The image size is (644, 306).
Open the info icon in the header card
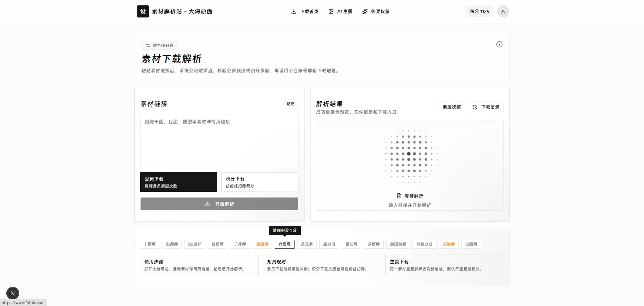coord(499,44)
